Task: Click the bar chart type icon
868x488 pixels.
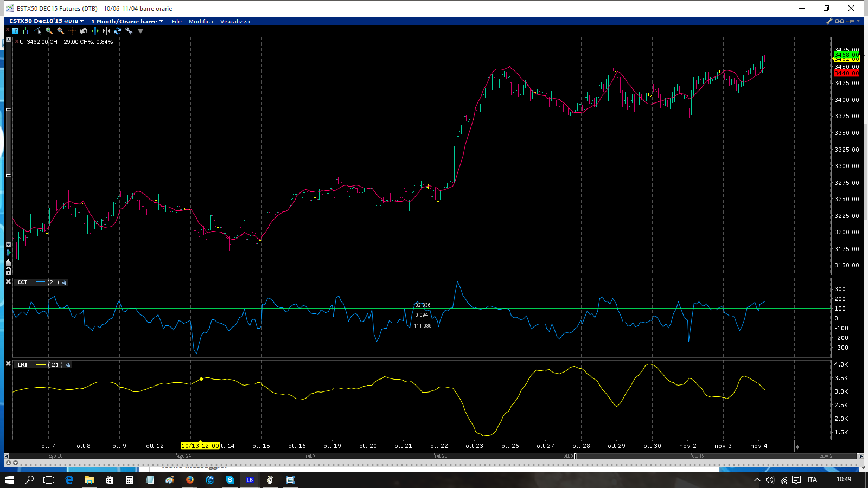Action: pyautogui.click(x=26, y=31)
